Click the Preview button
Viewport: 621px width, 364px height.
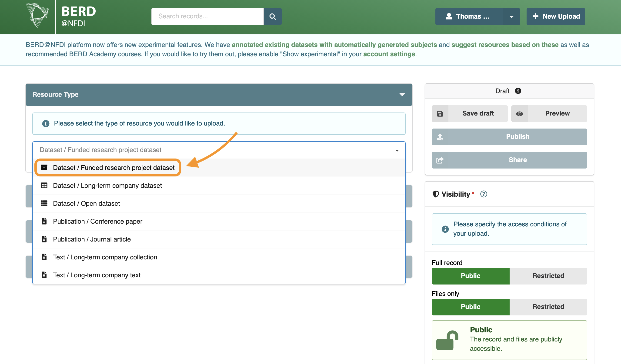coord(549,113)
